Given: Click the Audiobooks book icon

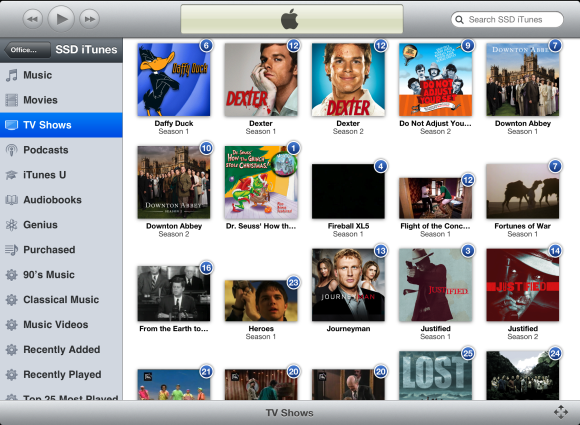Looking at the screenshot, I should tap(11, 200).
